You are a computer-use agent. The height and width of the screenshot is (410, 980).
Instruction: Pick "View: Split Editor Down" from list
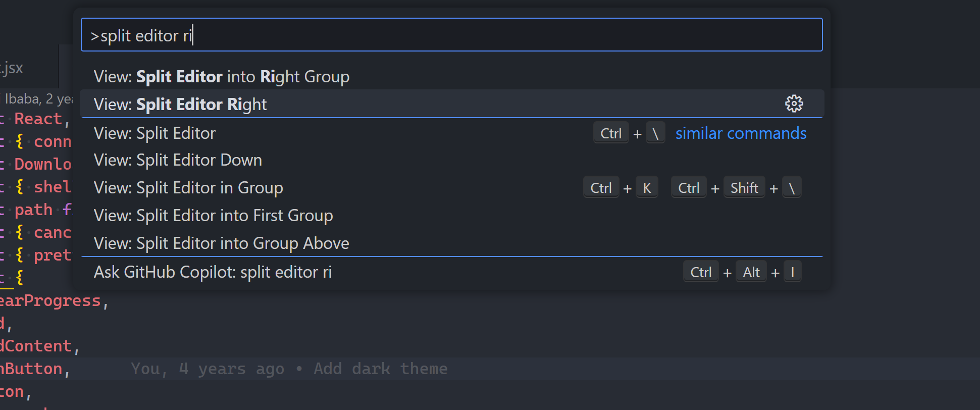tap(178, 160)
